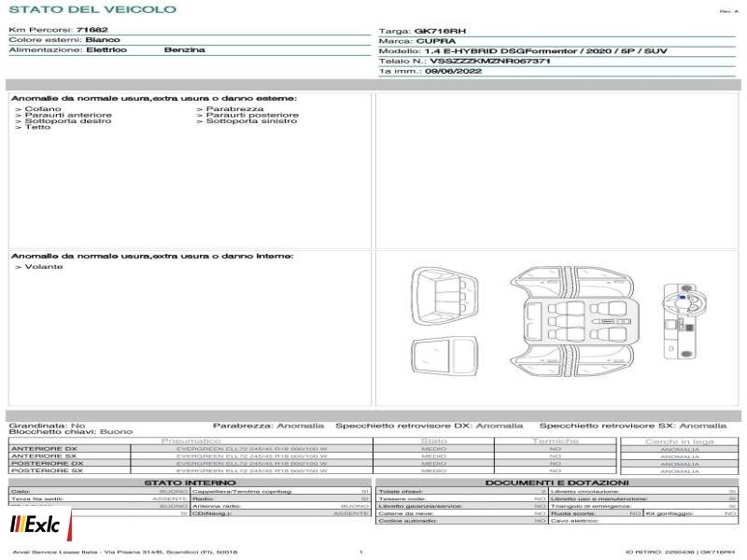Click the Marca value CUPRA
The height and width of the screenshot is (560, 747).
point(436,41)
